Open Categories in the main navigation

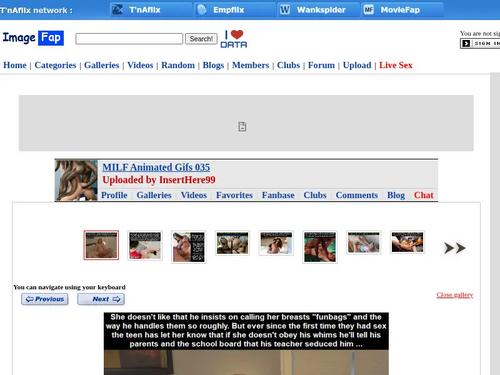[x=55, y=65]
